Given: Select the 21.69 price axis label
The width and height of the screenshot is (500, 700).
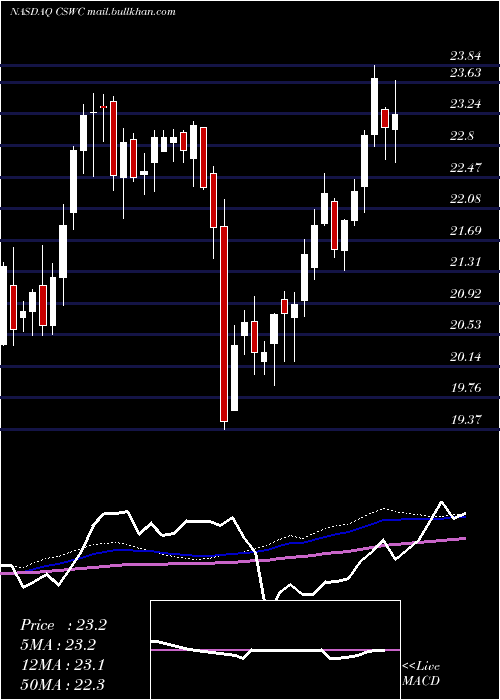Looking at the screenshot, I should (x=466, y=231).
